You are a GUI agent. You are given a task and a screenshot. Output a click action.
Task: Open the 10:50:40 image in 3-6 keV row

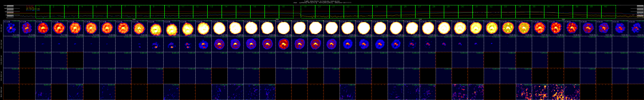click(x=604, y=28)
